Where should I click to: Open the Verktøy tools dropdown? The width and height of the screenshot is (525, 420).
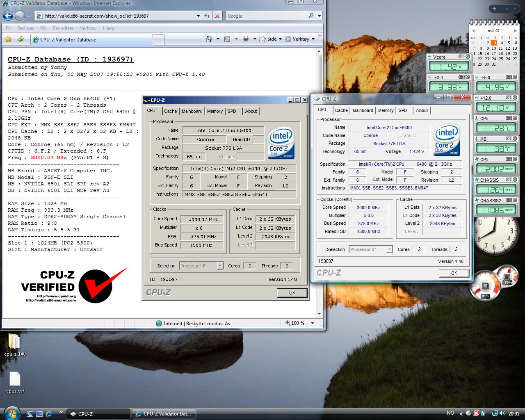(x=300, y=39)
